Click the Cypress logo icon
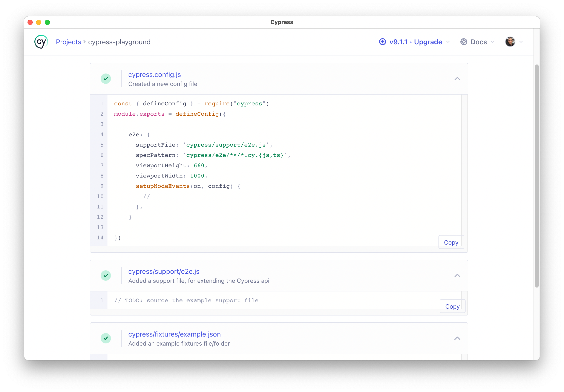 [x=41, y=42]
